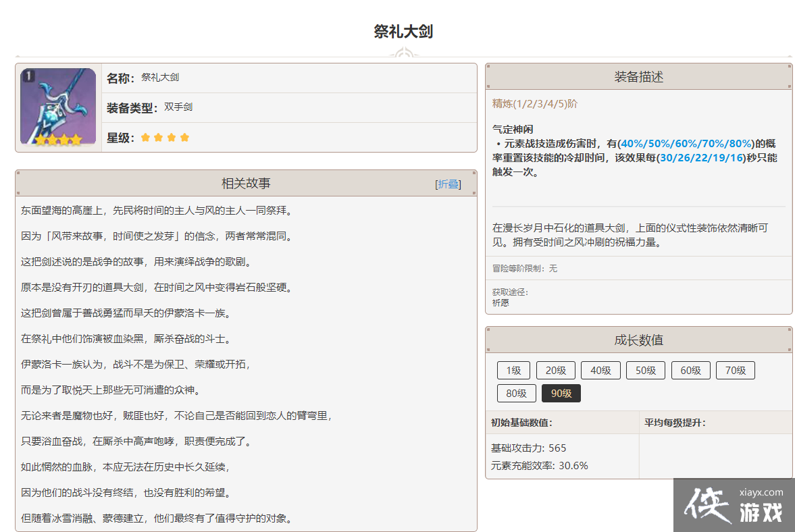Viewport: 795px width, 532px height.
Task: Click the active 90级 level button
Action: click(x=561, y=393)
